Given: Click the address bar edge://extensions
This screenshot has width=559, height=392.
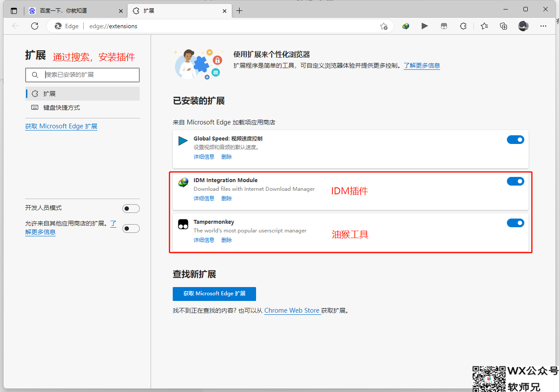Looking at the screenshot, I should pyautogui.click(x=113, y=26).
